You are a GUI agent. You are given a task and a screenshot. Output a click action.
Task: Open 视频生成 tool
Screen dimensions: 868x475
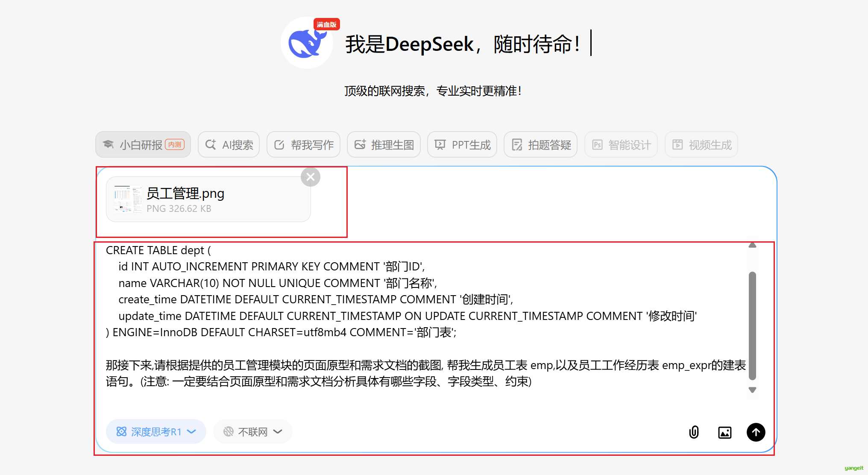coord(701,144)
